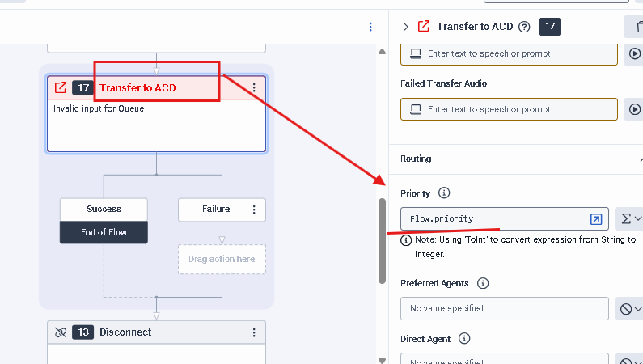This screenshot has height=364, width=643.
Task: Play the Failed Transfer Audio prompt
Action: pos(633,109)
